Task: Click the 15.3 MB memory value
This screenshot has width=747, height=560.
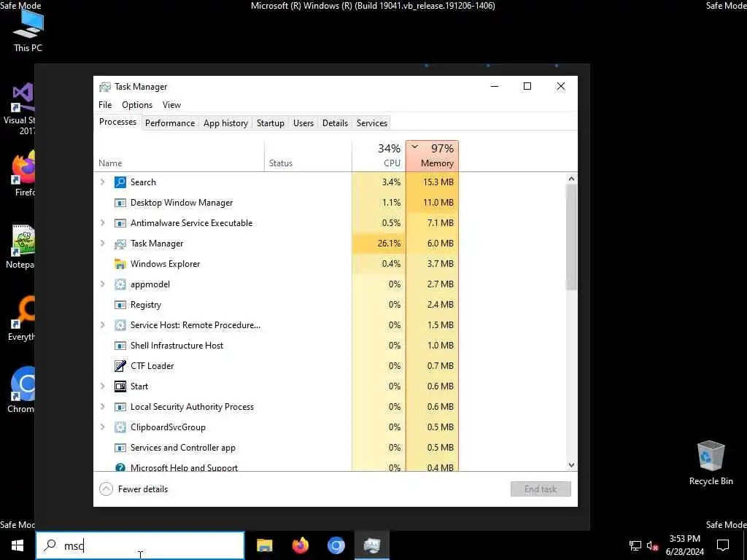Action: (438, 182)
